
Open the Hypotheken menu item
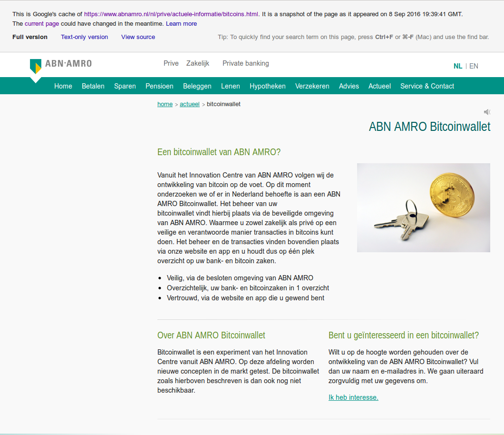point(268,86)
